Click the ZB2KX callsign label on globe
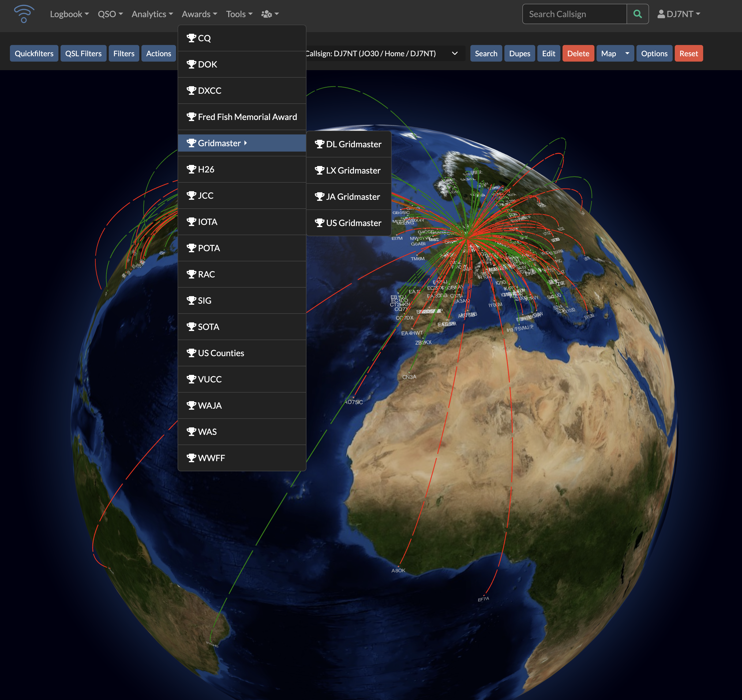 423,342
